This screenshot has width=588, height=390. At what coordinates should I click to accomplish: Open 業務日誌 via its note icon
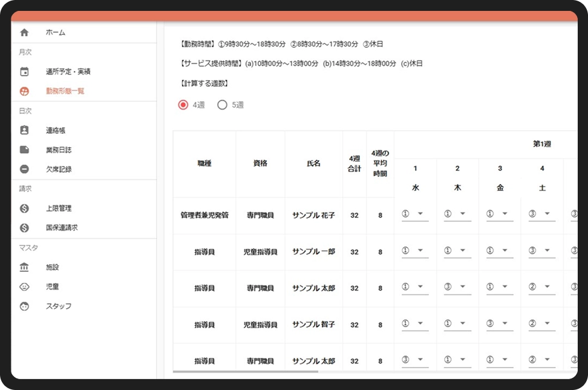coord(24,150)
